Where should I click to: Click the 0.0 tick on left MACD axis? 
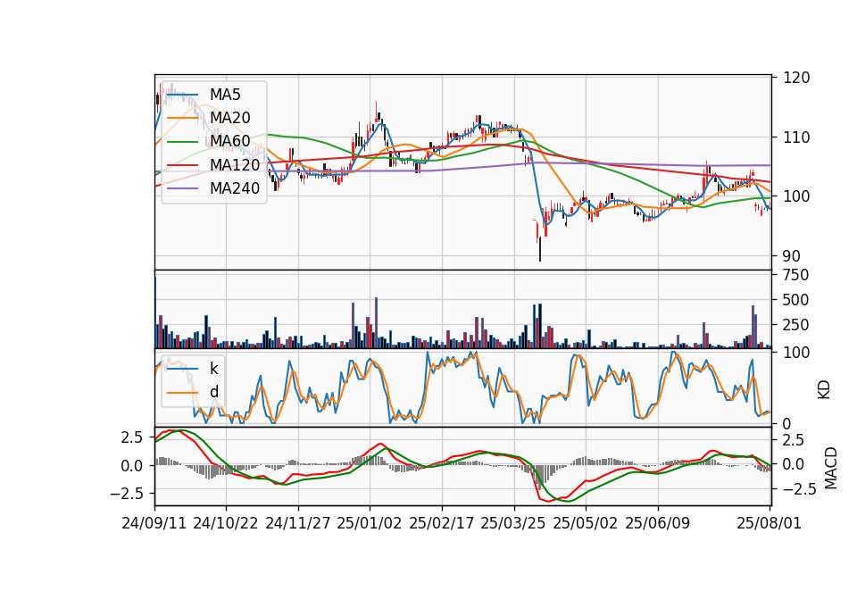(x=132, y=466)
